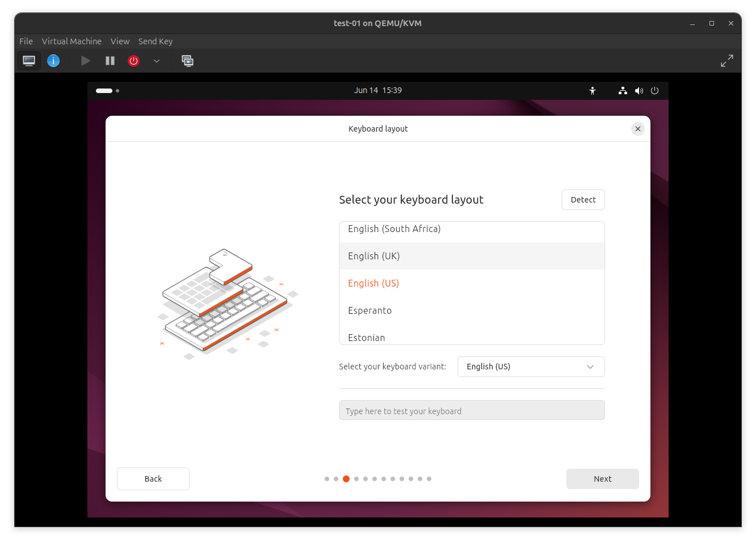
Task: Switch to the graphical console view
Action: tap(29, 61)
